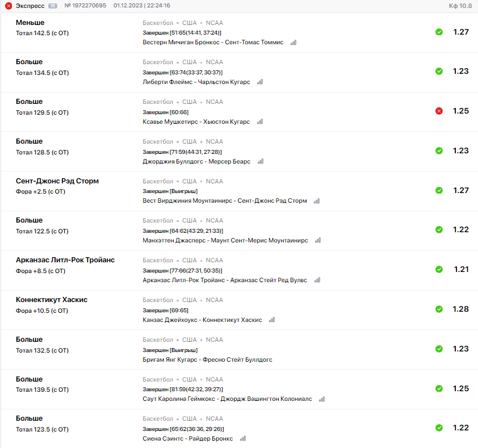Click the Тотал 139.5 (с ОТ) line

click(43, 390)
